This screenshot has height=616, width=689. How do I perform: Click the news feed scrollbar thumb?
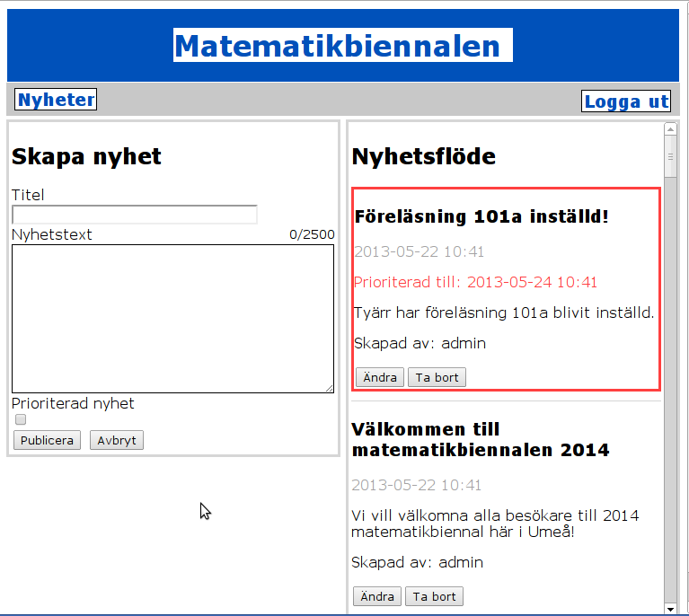pos(670,156)
